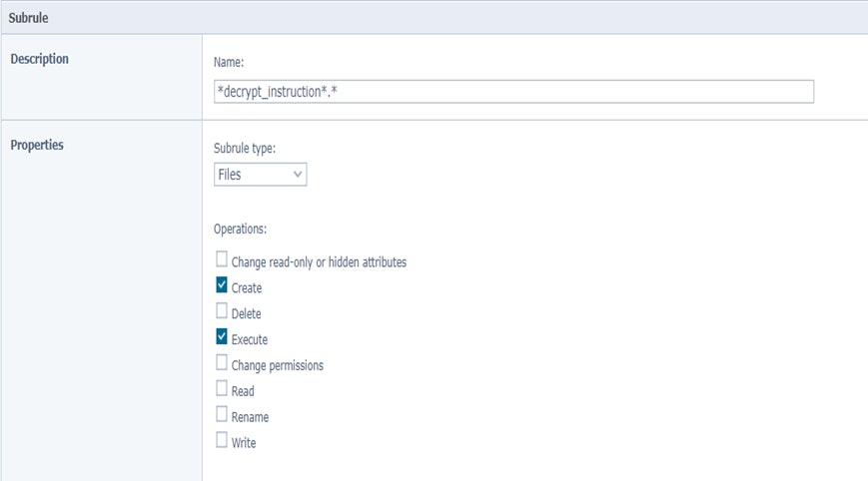Viewport: 868px width, 481px height.
Task: Select the Properties section label
Action: click(37, 145)
